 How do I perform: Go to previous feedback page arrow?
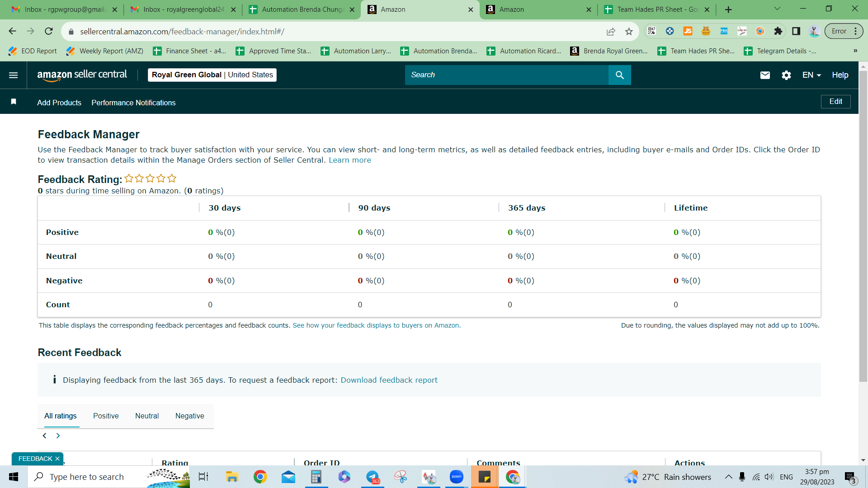44,436
